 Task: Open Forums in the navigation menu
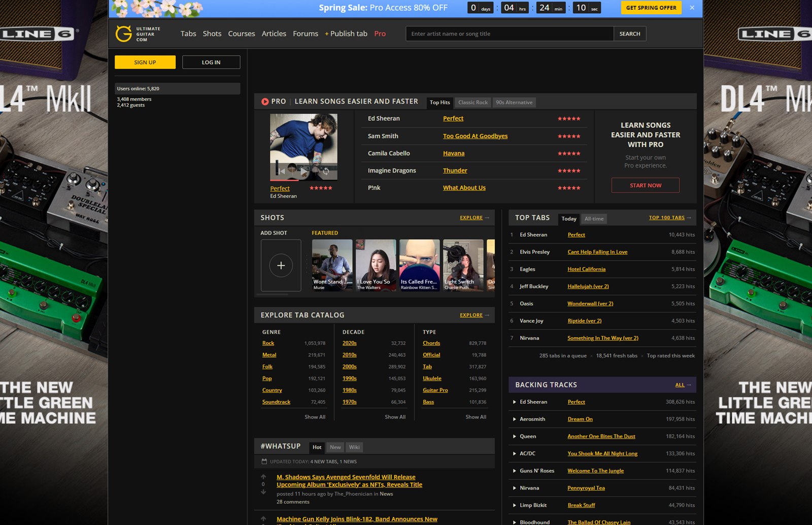[306, 34]
